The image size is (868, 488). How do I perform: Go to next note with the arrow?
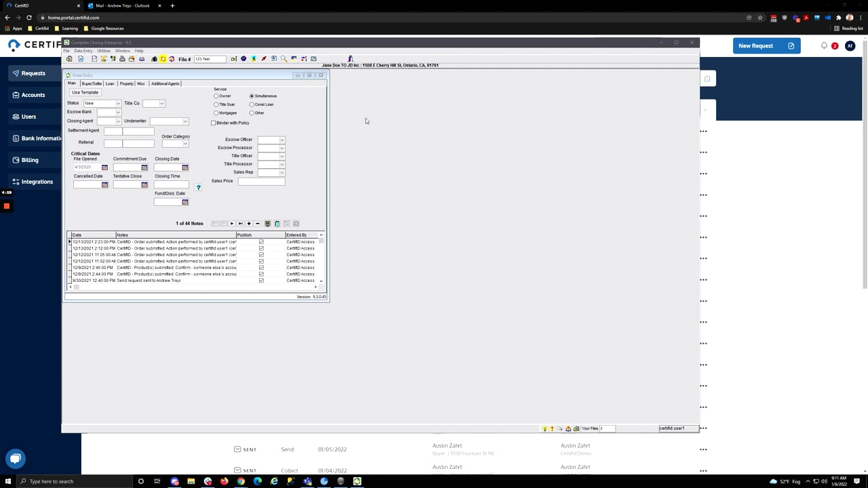pyautogui.click(x=232, y=224)
